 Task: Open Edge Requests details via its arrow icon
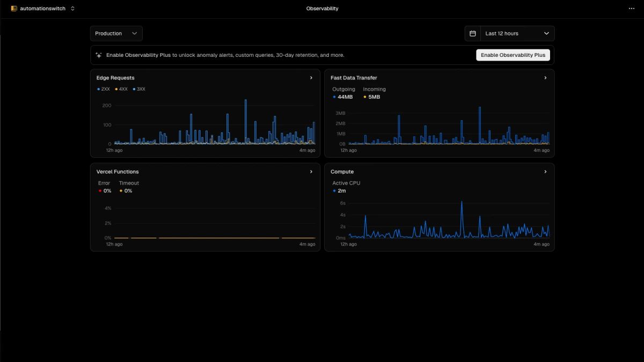point(311,78)
